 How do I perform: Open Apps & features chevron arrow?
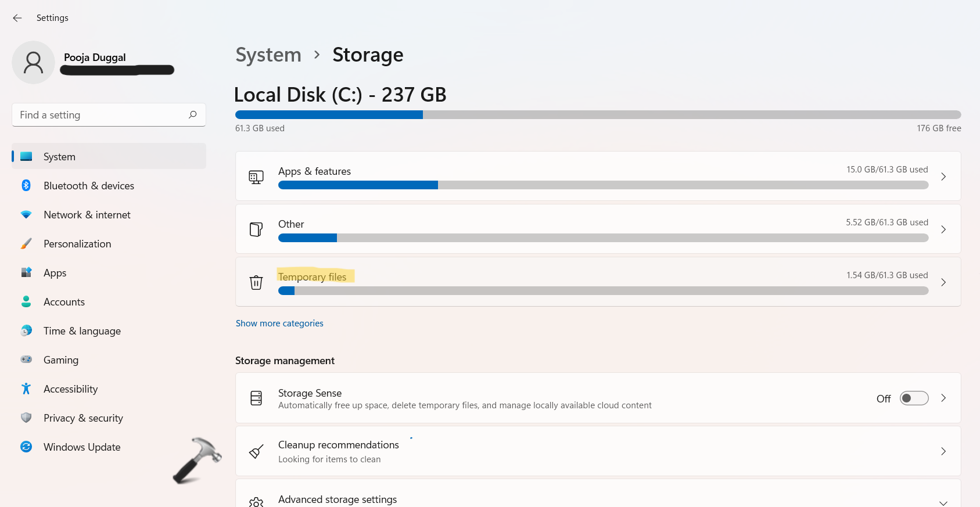pyautogui.click(x=943, y=177)
